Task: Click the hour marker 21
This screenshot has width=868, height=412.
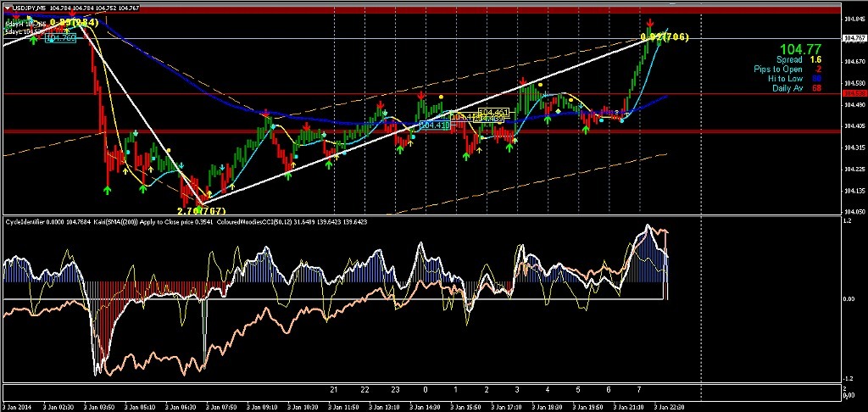Action: [334, 390]
